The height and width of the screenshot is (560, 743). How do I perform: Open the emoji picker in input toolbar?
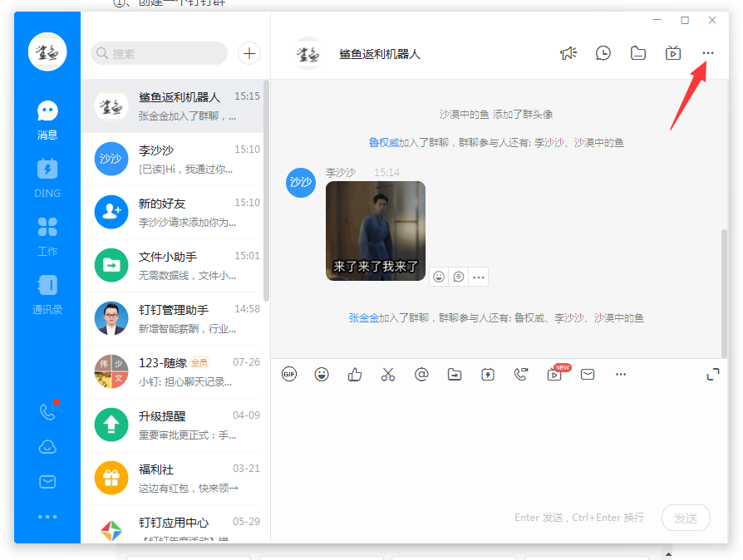(x=322, y=374)
